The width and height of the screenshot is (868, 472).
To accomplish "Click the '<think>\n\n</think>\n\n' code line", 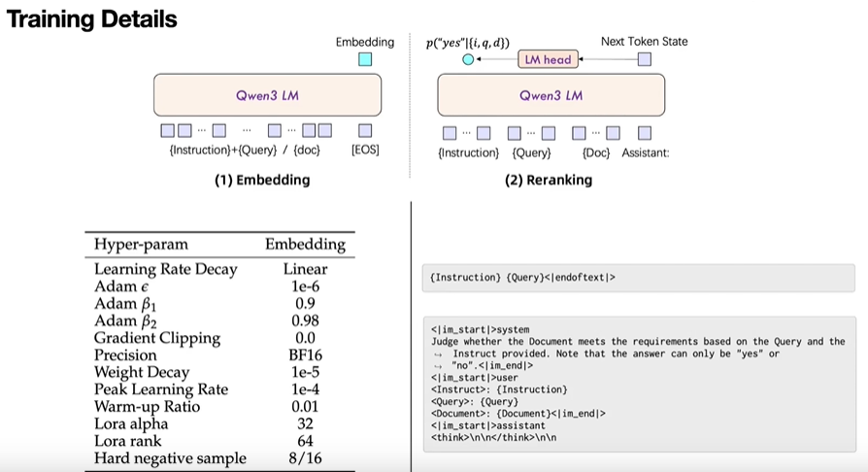I will pos(494,438).
